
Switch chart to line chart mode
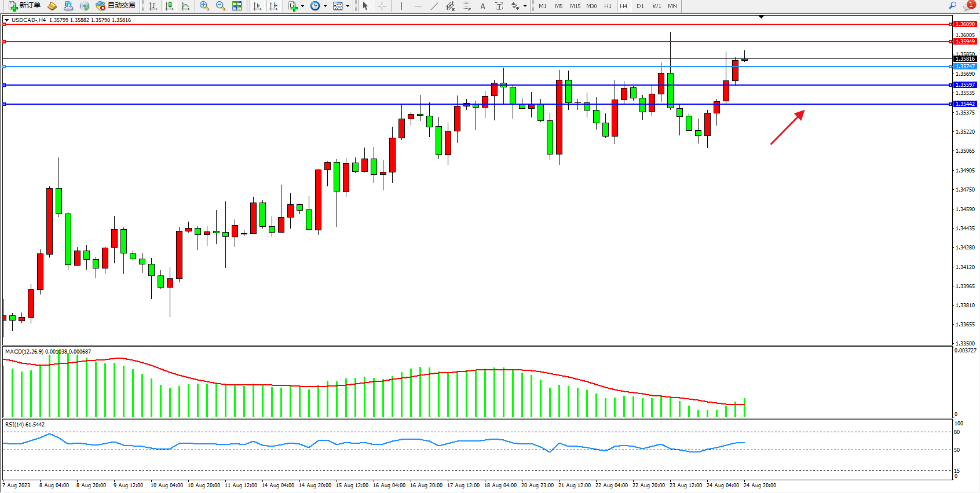(x=185, y=6)
